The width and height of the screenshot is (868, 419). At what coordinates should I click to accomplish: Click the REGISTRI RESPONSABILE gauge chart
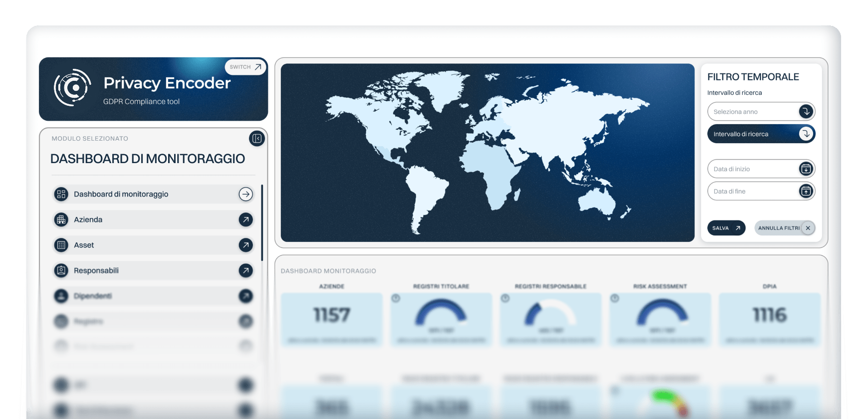tap(550, 312)
